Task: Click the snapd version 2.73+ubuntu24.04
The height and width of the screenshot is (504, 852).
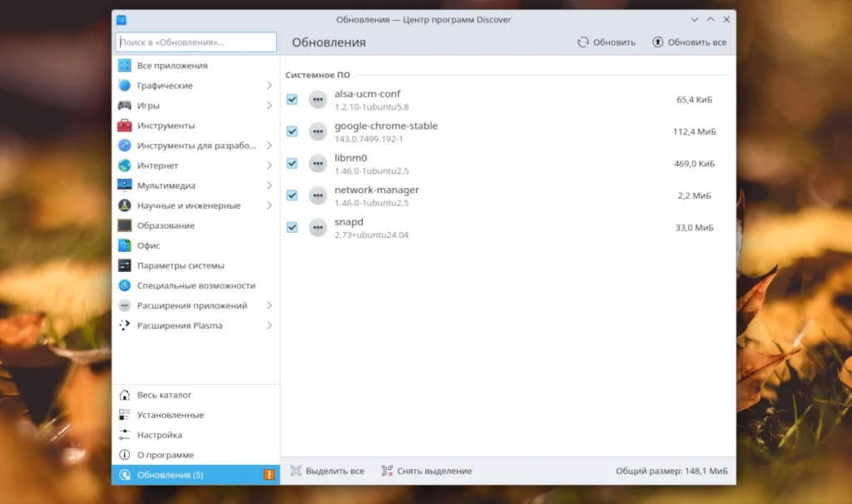Action: pos(372,235)
